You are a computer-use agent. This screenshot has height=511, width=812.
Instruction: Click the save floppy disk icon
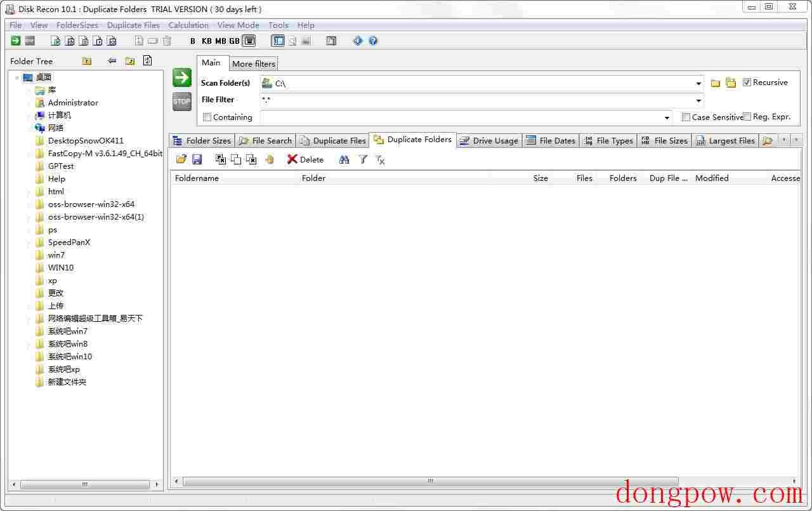point(197,159)
